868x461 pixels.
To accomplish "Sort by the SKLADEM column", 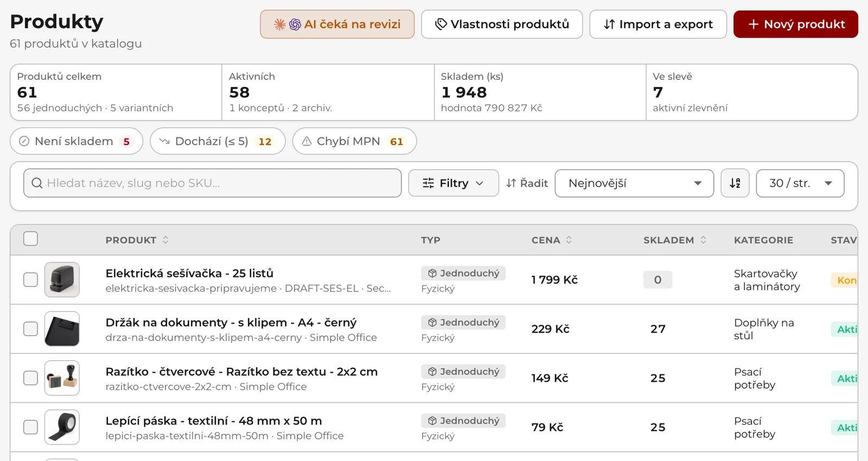I will click(x=675, y=240).
